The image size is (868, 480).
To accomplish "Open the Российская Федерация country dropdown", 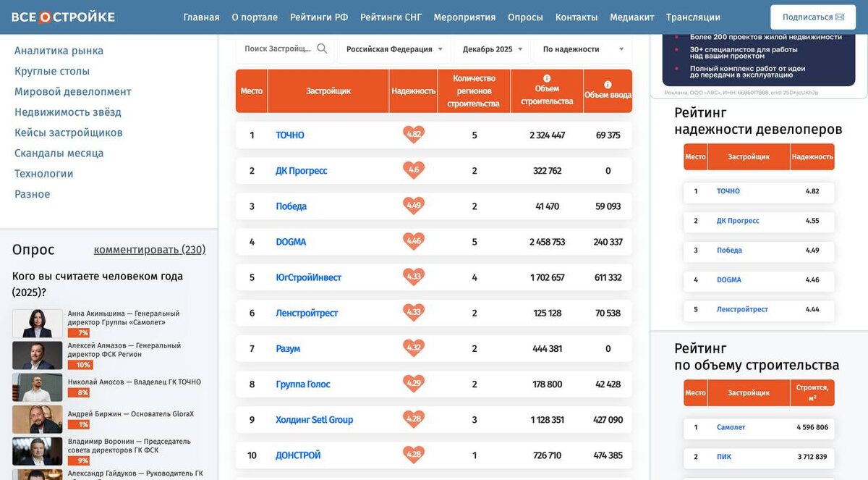I will tap(394, 49).
